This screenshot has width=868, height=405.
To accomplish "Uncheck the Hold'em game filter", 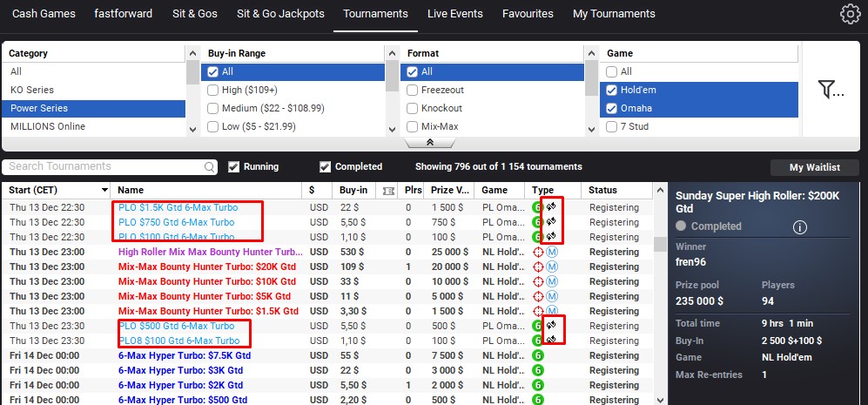I will click(x=611, y=90).
